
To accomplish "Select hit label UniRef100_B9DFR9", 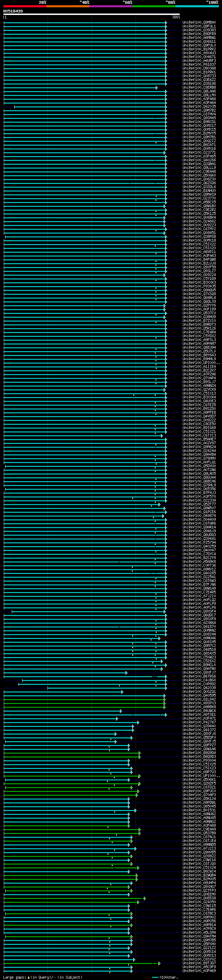I will click(199, 34).
